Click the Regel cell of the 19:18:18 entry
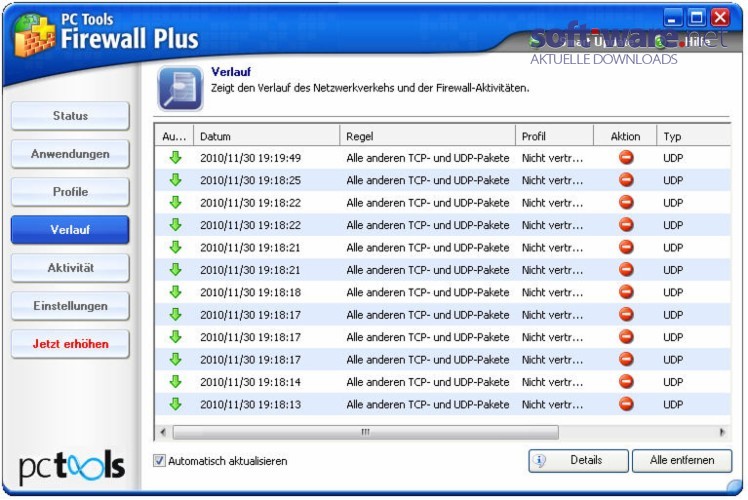Screen dimensions: 748x500 [428, 292]
